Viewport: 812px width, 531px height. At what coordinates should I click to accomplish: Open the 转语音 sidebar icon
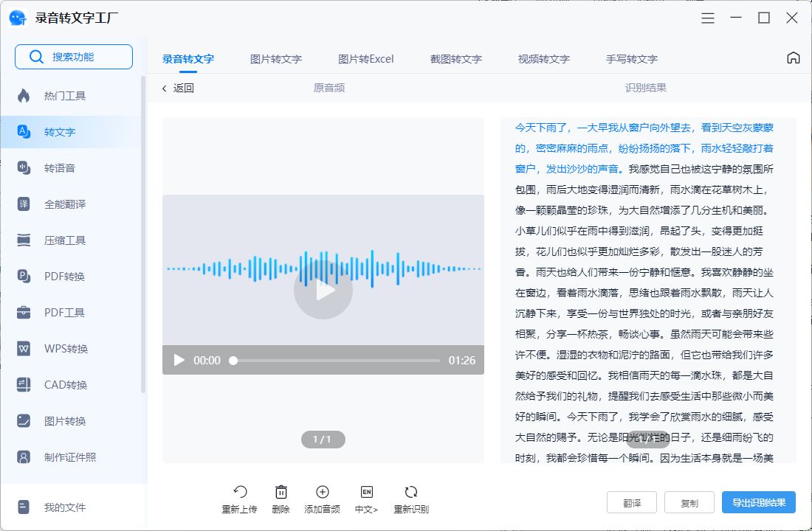24,167
